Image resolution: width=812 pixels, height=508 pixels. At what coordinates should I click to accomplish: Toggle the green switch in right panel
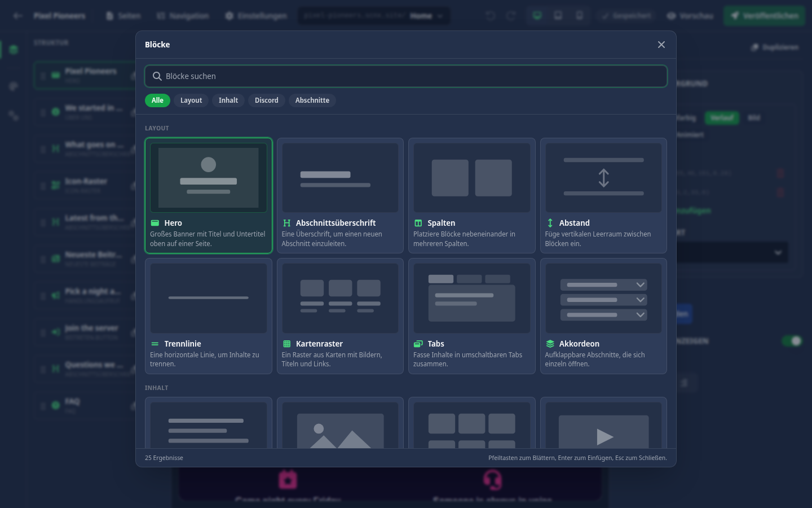(792, 341)
